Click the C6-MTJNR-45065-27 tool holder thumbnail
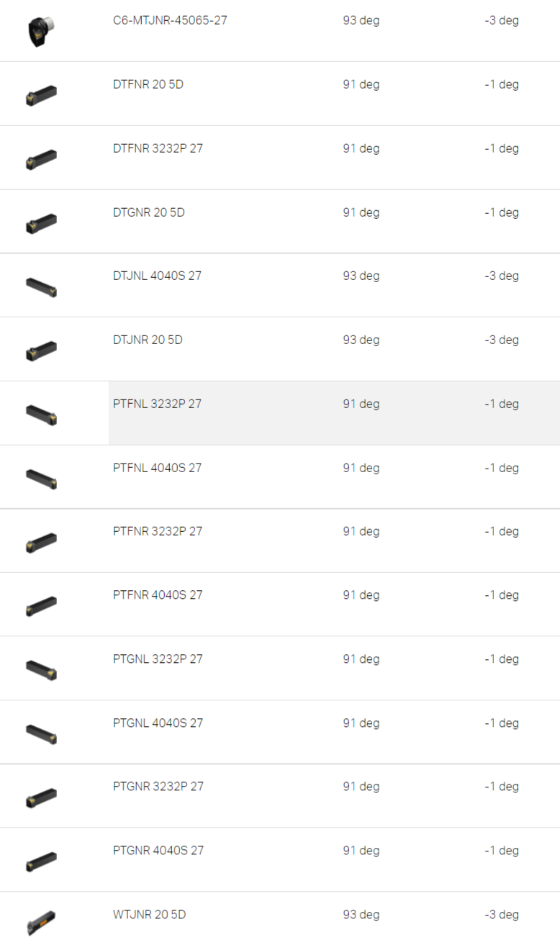The width and height of the screenshot is (560, 945). [x=41, y=31]
